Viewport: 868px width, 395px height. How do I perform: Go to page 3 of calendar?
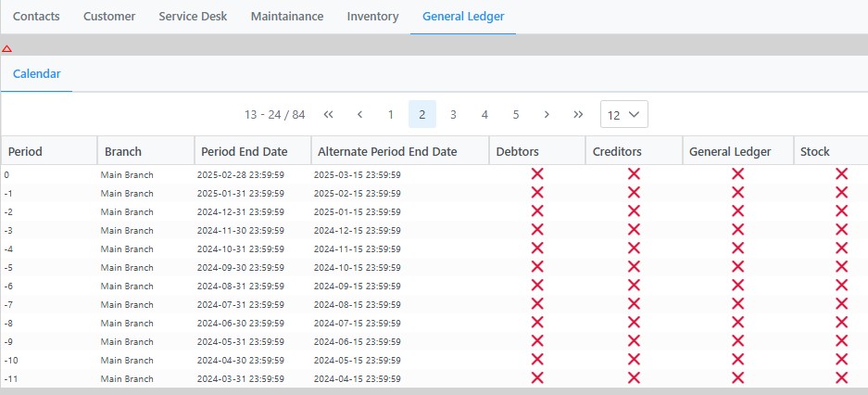(453, 114)
